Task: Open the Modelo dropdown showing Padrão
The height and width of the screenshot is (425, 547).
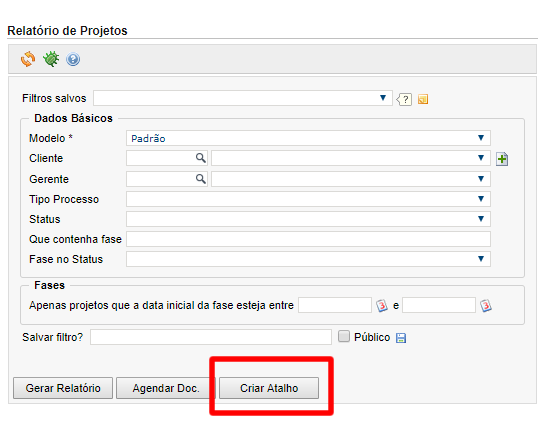Action: (x=308, y=138)
